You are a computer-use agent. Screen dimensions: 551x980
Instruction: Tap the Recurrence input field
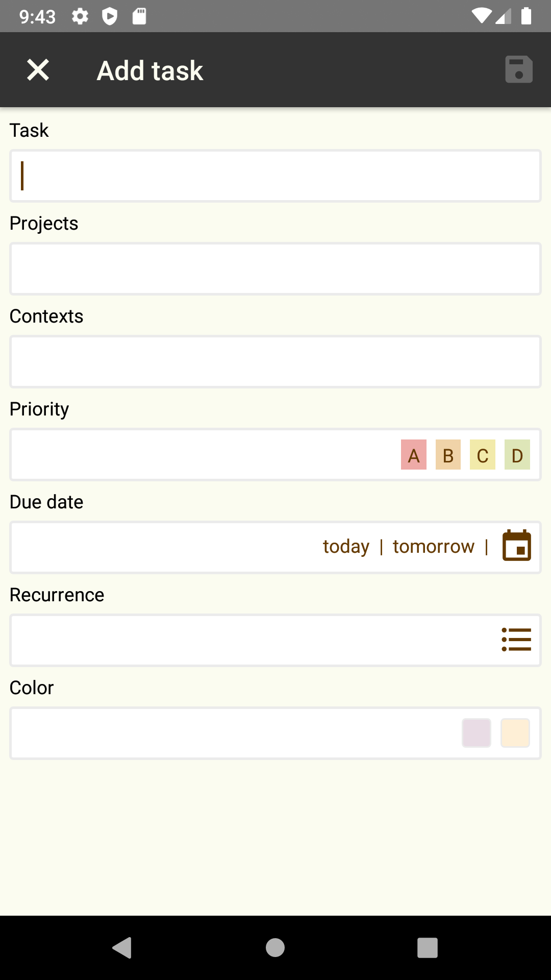(x=275, y=641)
